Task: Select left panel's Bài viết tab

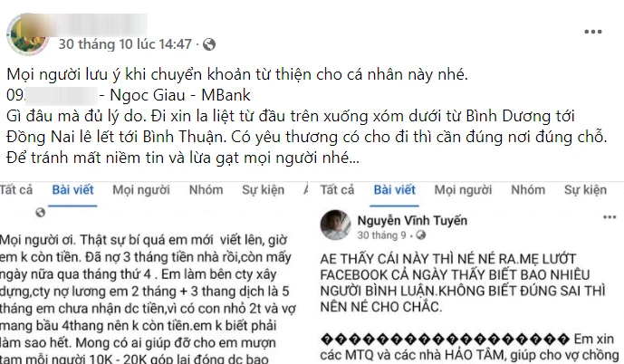Action: tap(72, 190)
